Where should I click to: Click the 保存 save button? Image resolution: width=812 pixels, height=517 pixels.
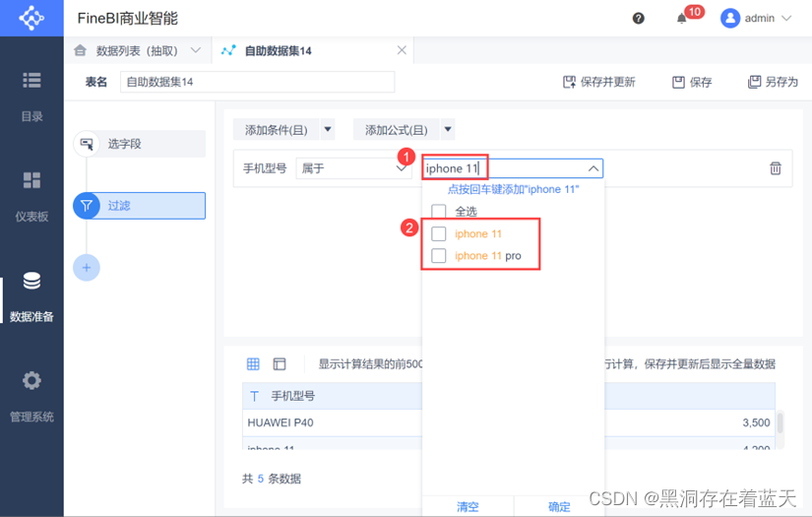pos(692,82)
